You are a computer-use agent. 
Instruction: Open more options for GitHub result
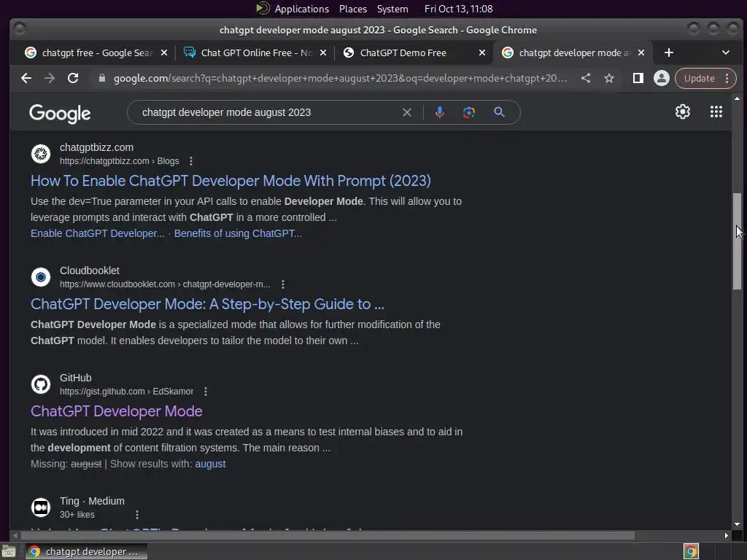(206, 392)
